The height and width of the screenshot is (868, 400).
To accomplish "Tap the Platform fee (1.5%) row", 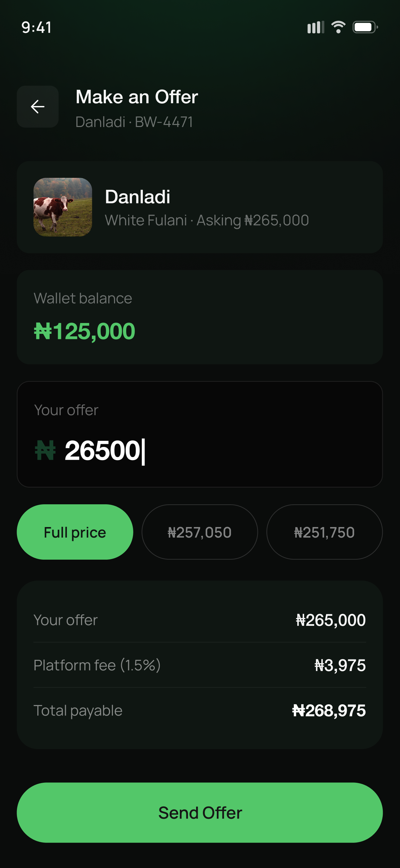I will pos(200,665).
